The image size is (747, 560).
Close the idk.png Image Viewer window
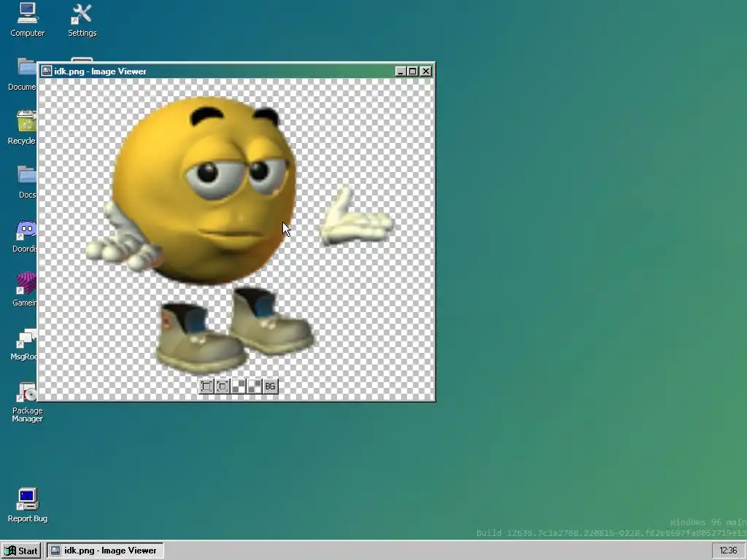coord(426,71)
